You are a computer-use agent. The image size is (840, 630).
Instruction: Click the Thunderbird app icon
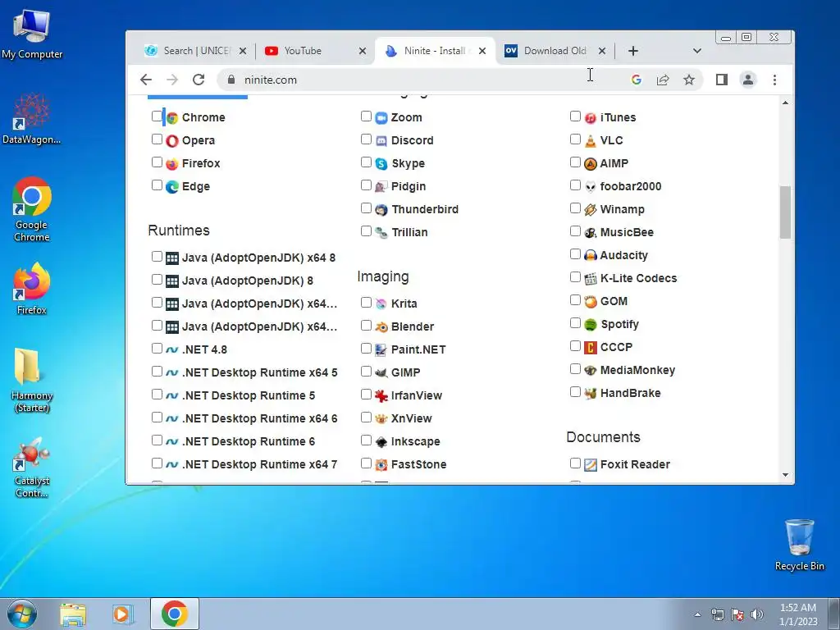tap(381, 210)
